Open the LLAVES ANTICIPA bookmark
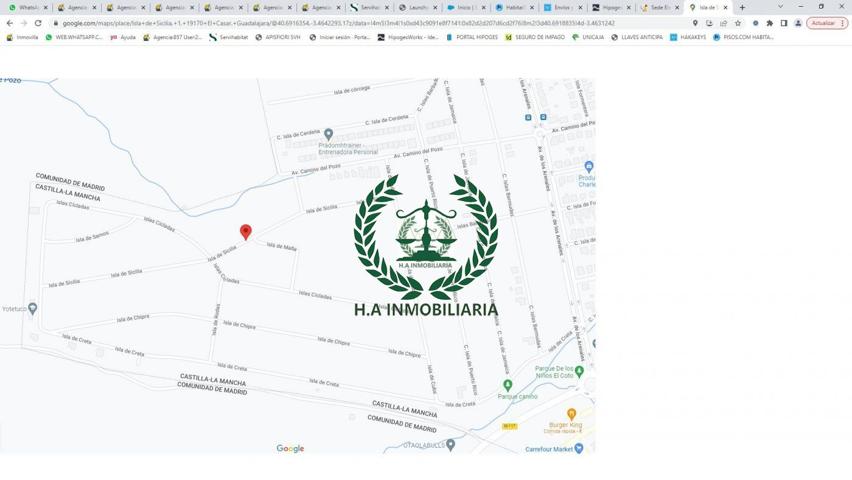Image resolution: width=852 pixels, height=480 pixels. point(637,38)
